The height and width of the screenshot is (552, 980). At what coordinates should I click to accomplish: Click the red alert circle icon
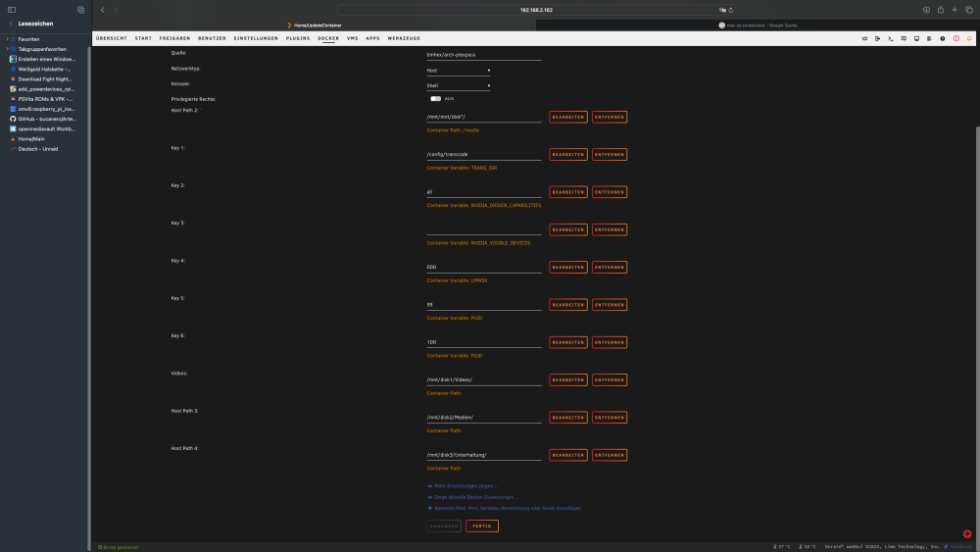pos(956,39)
